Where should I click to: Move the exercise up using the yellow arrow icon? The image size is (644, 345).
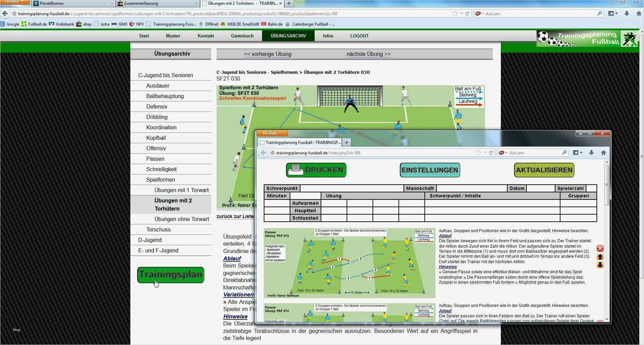point(600,257)
